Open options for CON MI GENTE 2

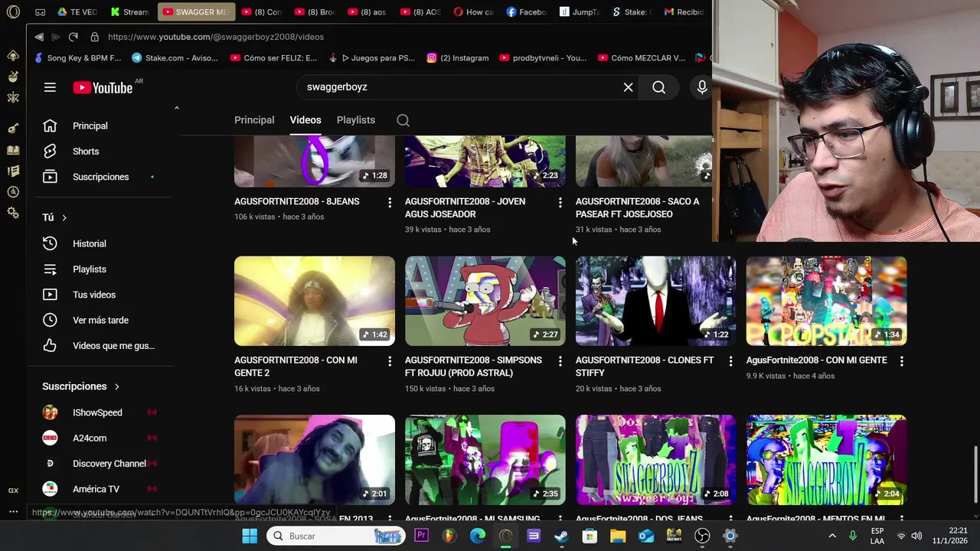(389, 360)
